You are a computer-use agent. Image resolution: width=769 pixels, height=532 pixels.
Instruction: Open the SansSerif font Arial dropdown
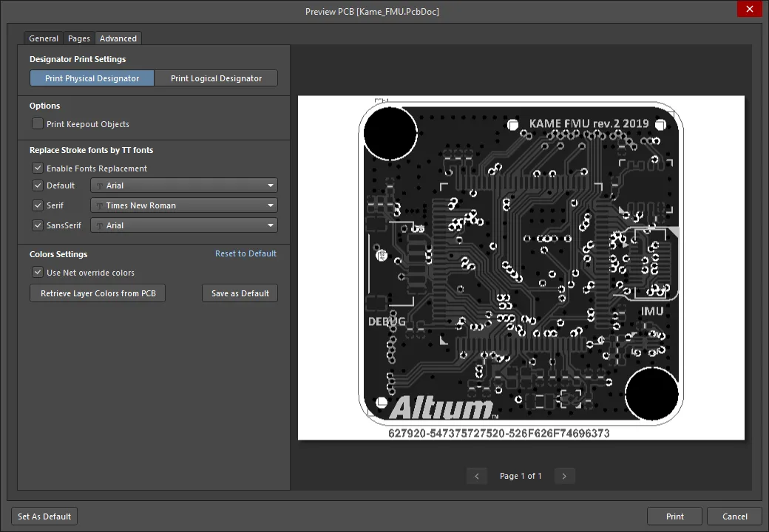click(x=184, y=225)
